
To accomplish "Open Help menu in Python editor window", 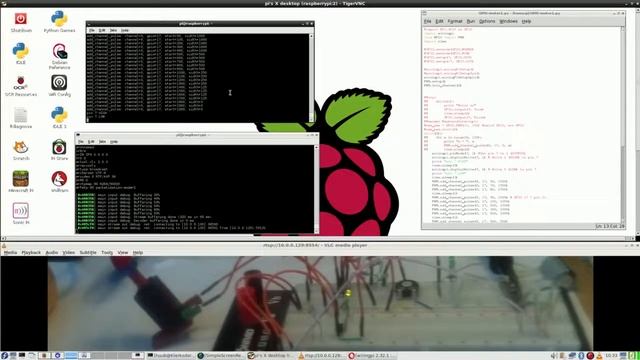I will pos(526,21).
